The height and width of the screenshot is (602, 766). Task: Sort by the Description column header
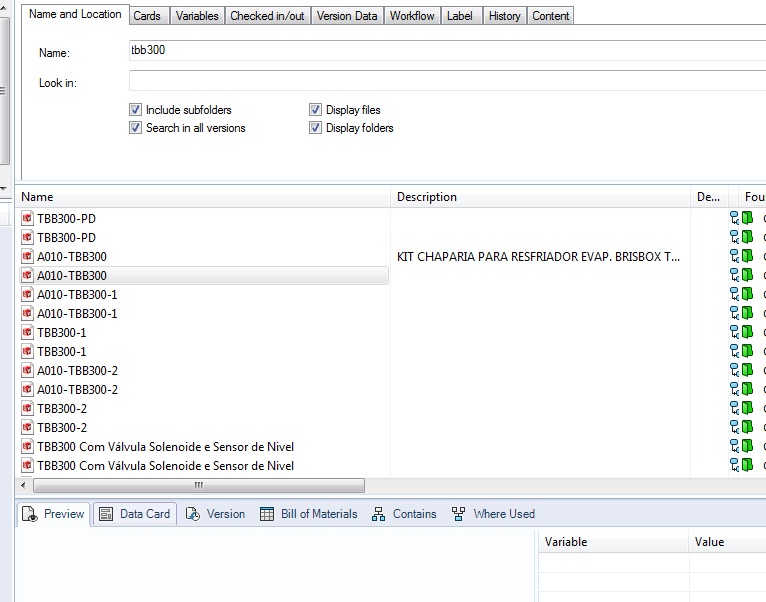540,197
